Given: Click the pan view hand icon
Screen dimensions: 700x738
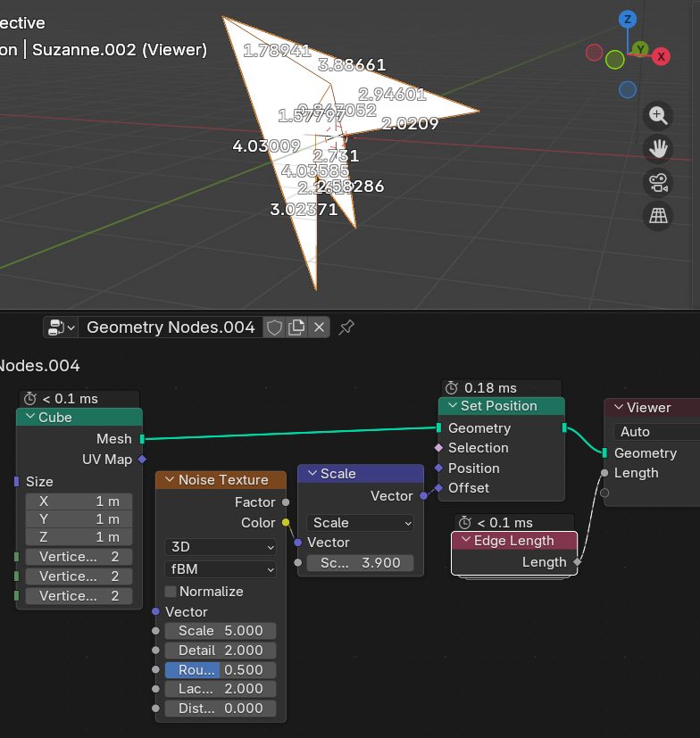Looking at the screenshot, I should [658, 148].
